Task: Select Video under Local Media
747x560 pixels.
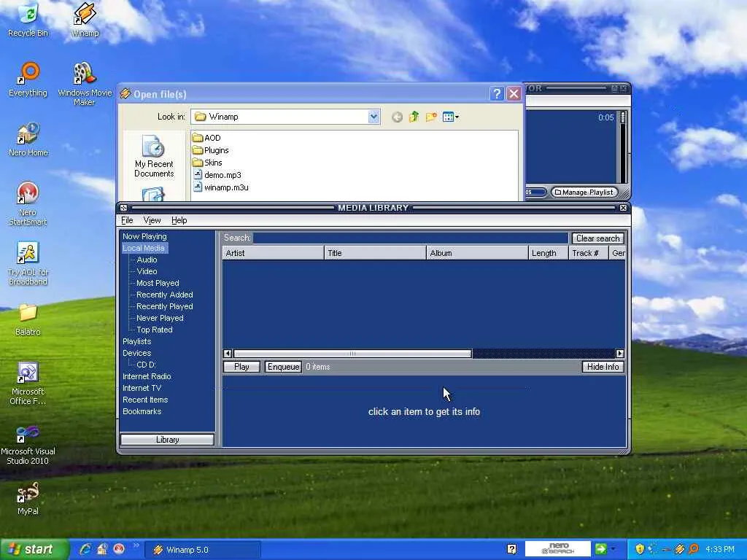Action: (x=147, y=271)
